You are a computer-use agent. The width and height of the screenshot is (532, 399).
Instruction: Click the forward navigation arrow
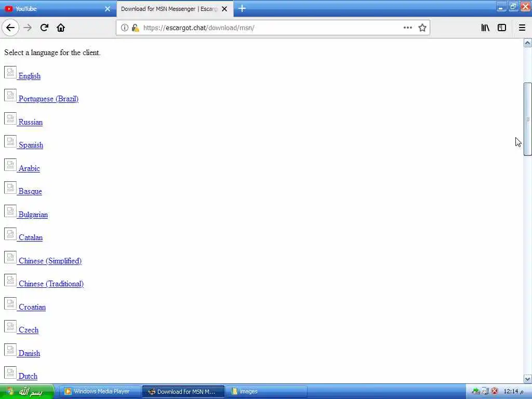click(x=28, y=28)
